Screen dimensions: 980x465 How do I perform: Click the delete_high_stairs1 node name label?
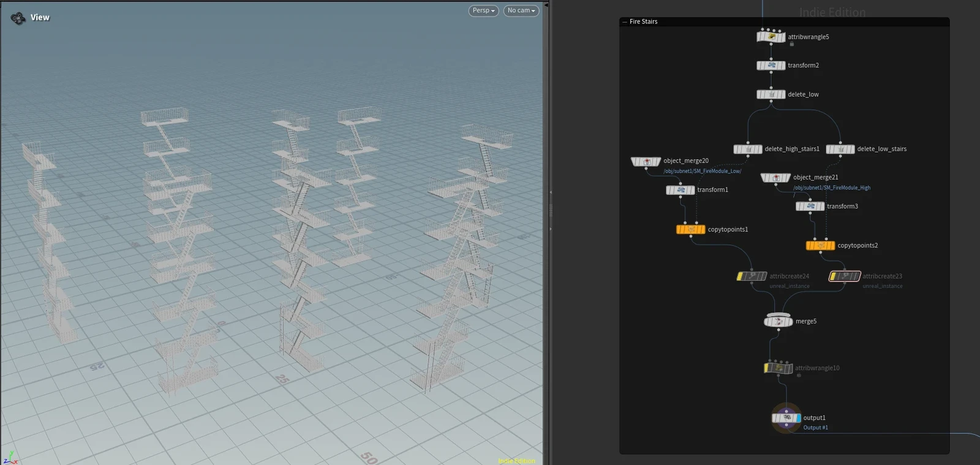[x=792, y=149]
